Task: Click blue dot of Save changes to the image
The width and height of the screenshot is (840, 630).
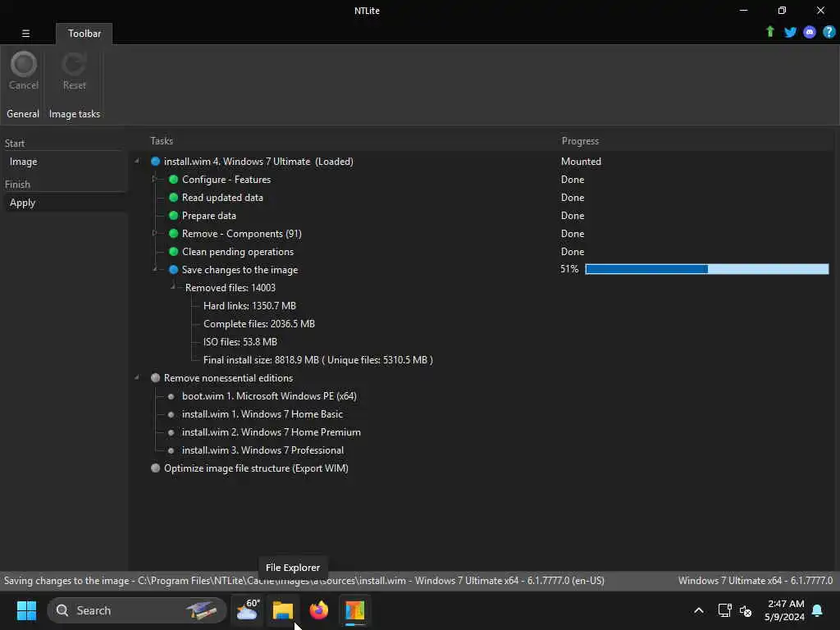Action: pyautogui.click(x=173, y=269)
